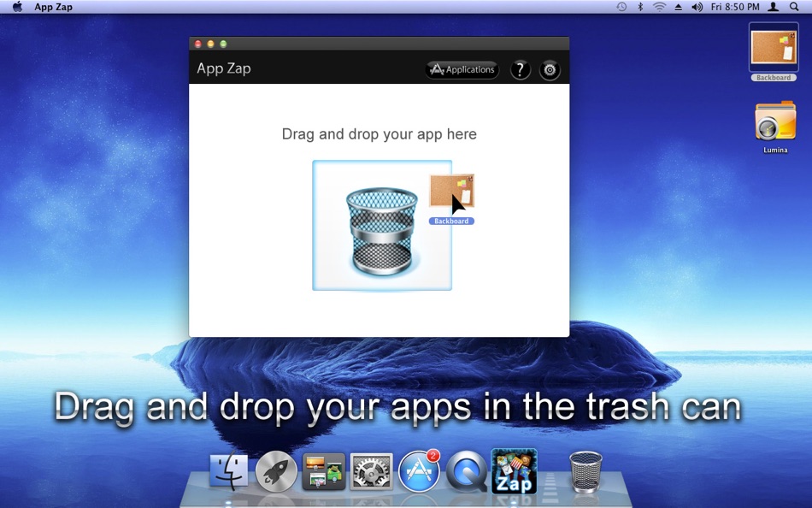The height and width of the screenshot is (508, 812).
Task: Click the 'Drag and drop your app here' text
Action: [379, 134]
